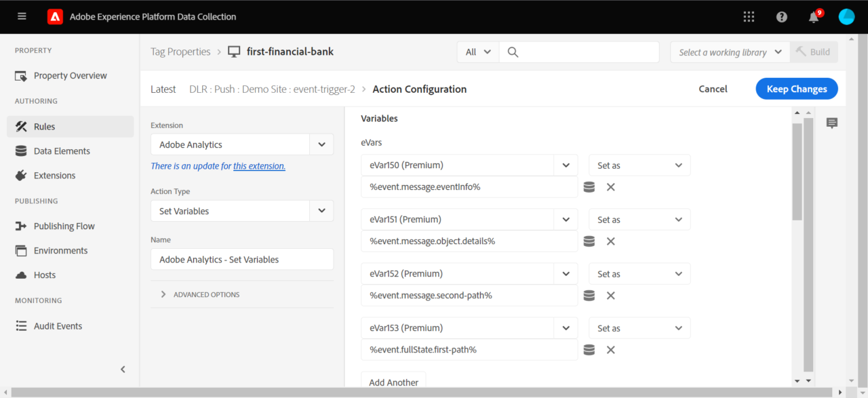Screen dimensions: 868x398
Task: Click the Hosts cloud icon
Action: coord(21,275)
